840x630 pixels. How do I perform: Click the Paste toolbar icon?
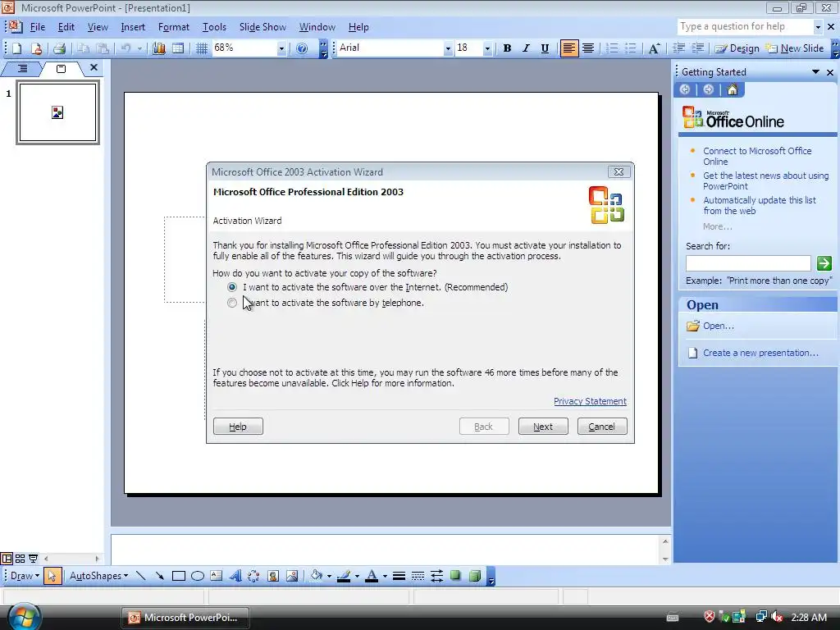tap(103, 48)
